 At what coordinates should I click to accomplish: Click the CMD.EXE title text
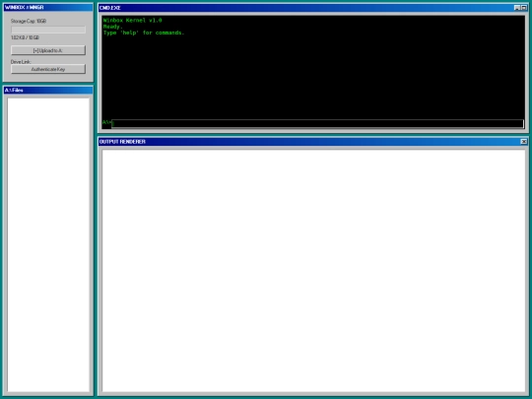point(110,8)
